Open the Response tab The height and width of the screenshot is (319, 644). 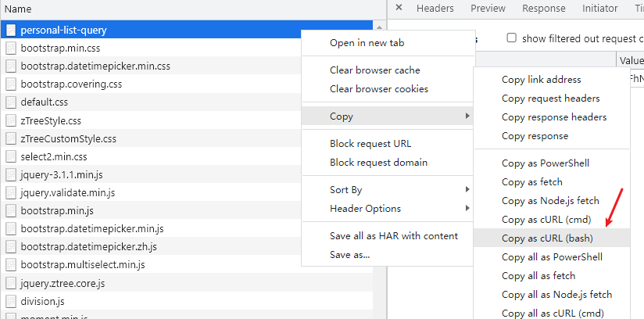[x=543, y=9]
